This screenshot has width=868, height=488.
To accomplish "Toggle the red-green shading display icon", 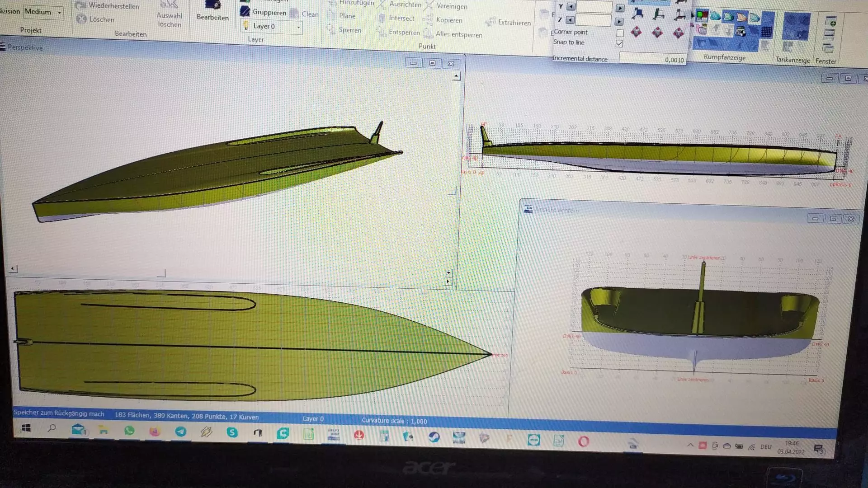I will click(702, 16).
